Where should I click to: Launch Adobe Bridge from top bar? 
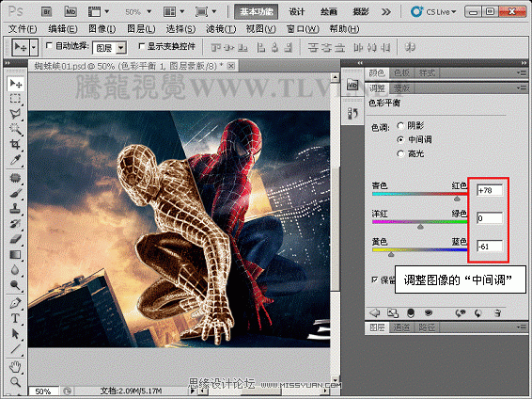(x=46, y=12)
